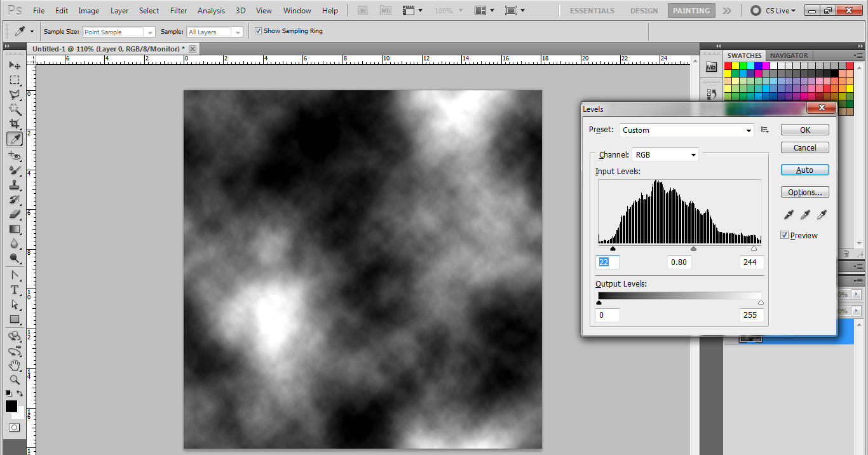Click the Set Black Point eyedropper in Levels
The height and width of the screenshot is (455, 868).
click(789, 215)
